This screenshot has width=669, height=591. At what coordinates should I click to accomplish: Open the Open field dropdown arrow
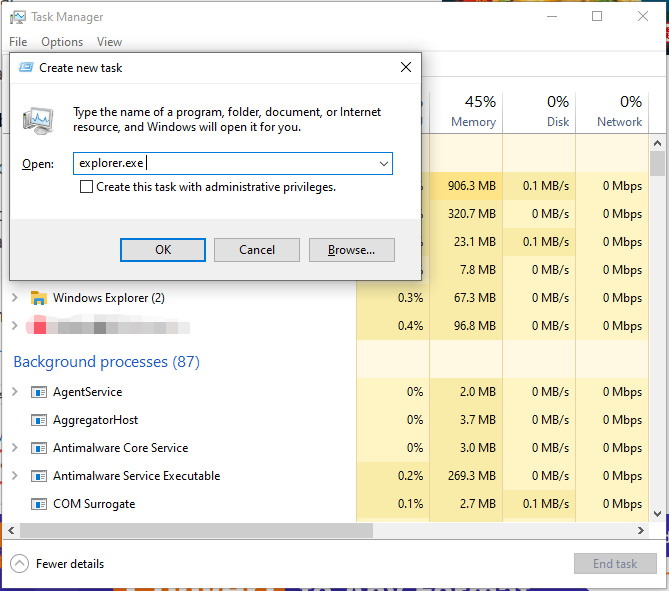(384, 163)
